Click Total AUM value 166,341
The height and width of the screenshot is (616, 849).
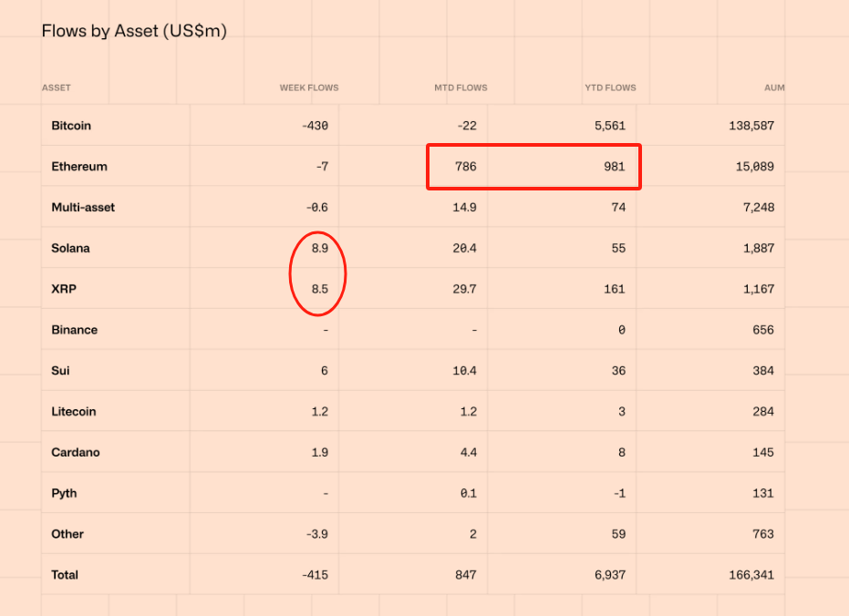tap(751, 575)
